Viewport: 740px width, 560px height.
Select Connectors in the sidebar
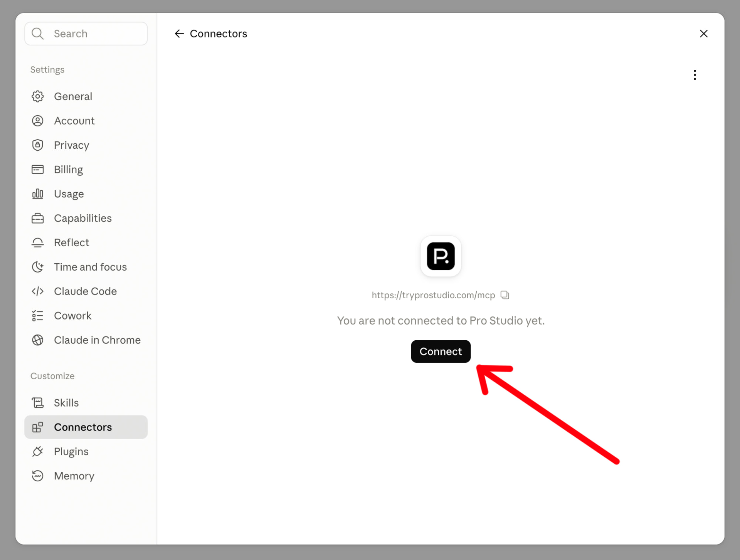coord(86,427)
